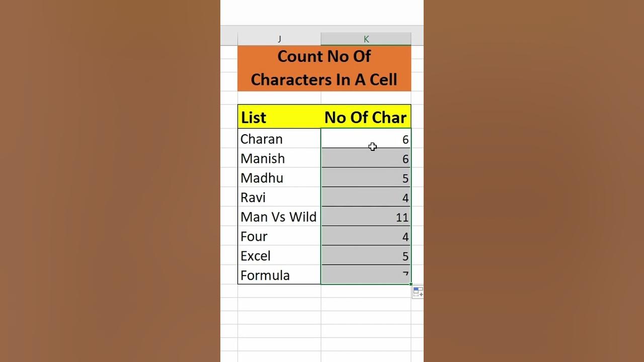Select the Formula cell
644x362 pixels.
(x=279, y=275)
